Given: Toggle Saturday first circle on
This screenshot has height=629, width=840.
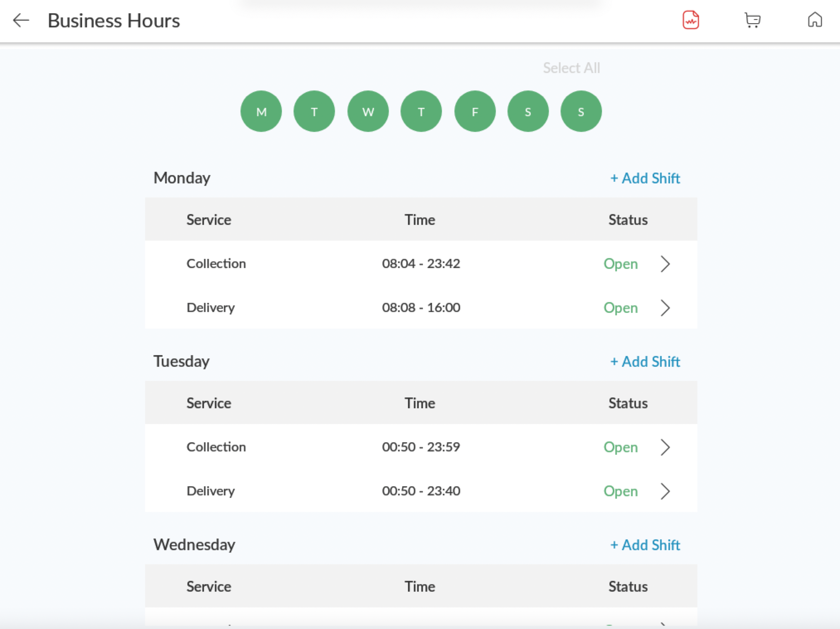Looking at the screenshot, I should [528, 111].
